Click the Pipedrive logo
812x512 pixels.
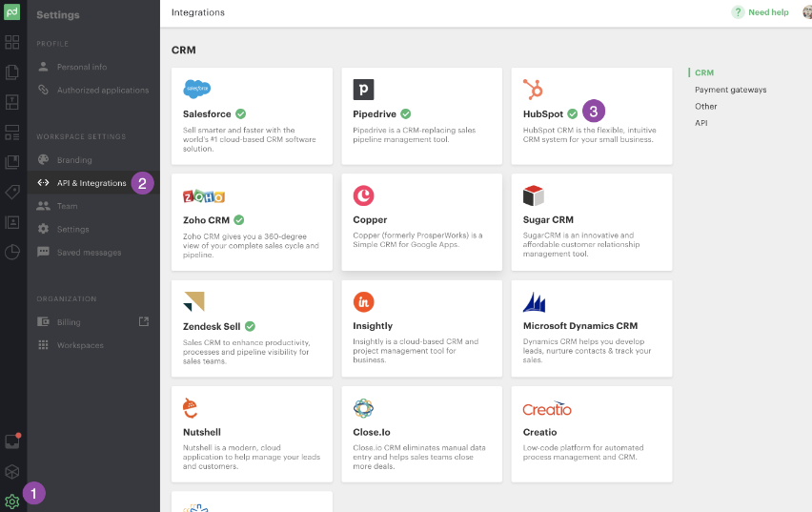363,90
